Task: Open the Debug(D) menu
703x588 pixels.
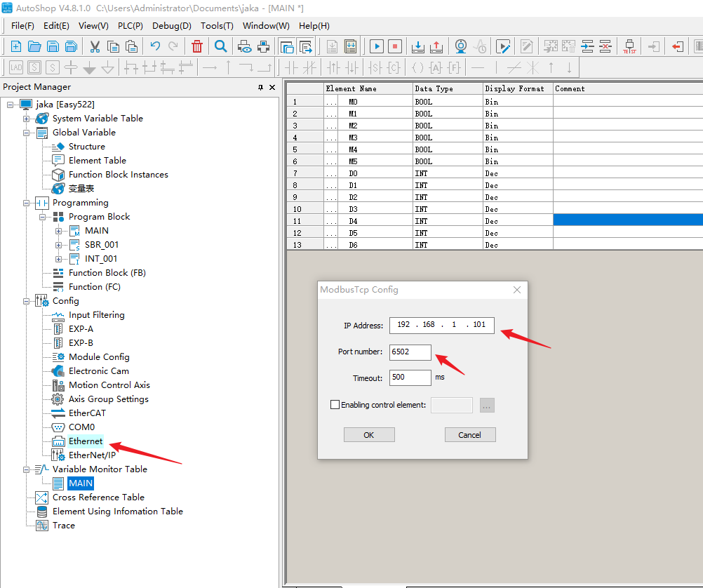Action: coord(171,26)
